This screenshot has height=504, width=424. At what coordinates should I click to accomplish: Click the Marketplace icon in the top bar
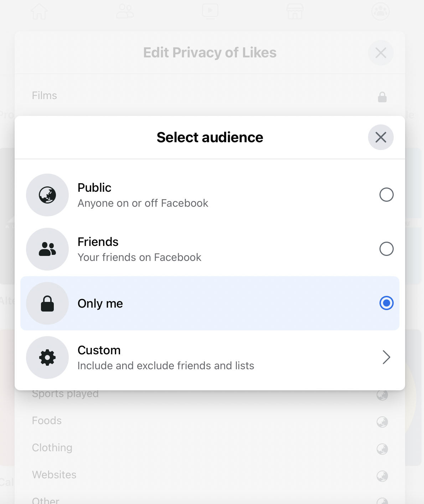pyautogui.click(x=295, y=11)
